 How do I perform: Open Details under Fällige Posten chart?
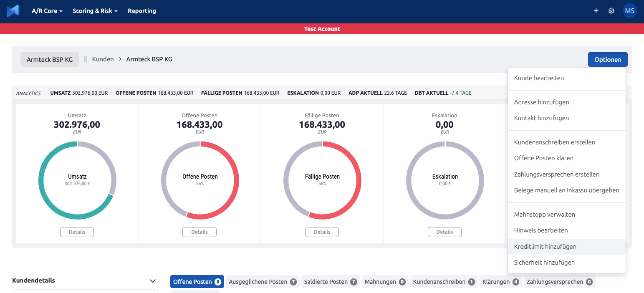[322, 232]
